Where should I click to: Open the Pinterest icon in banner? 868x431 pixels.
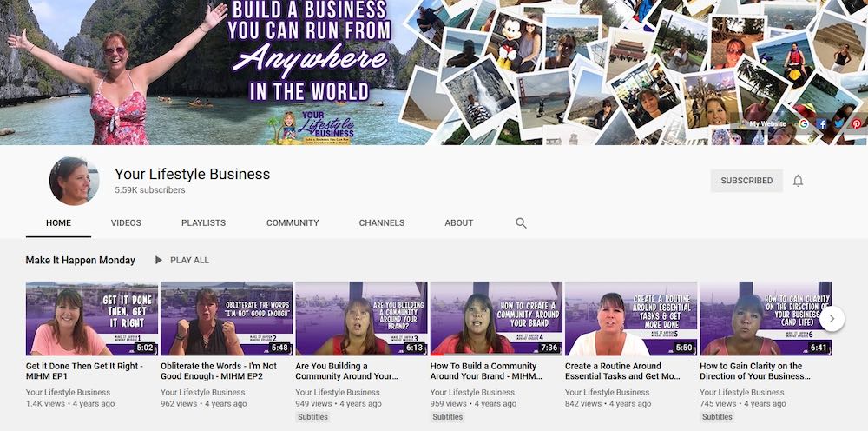(x=857, y=123)
